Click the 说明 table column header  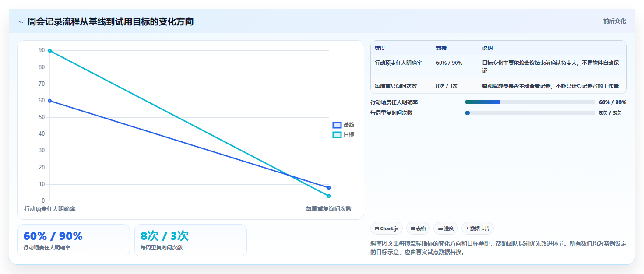(x=487, y=48)
